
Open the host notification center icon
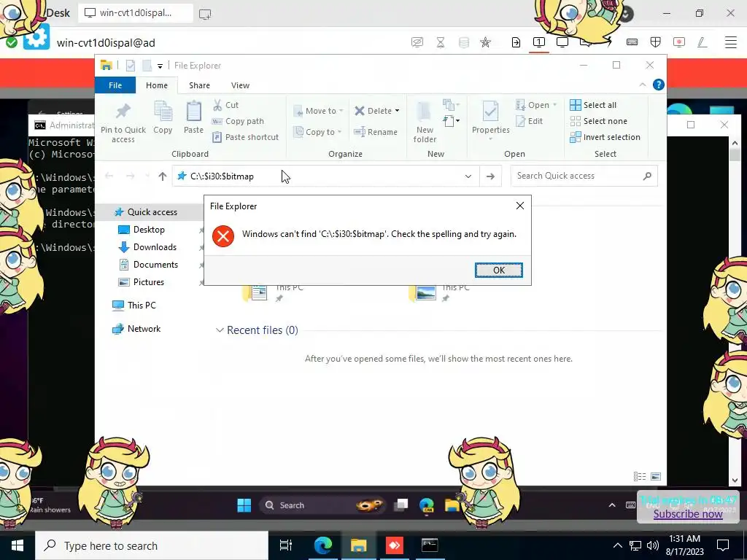pos(723,545)
